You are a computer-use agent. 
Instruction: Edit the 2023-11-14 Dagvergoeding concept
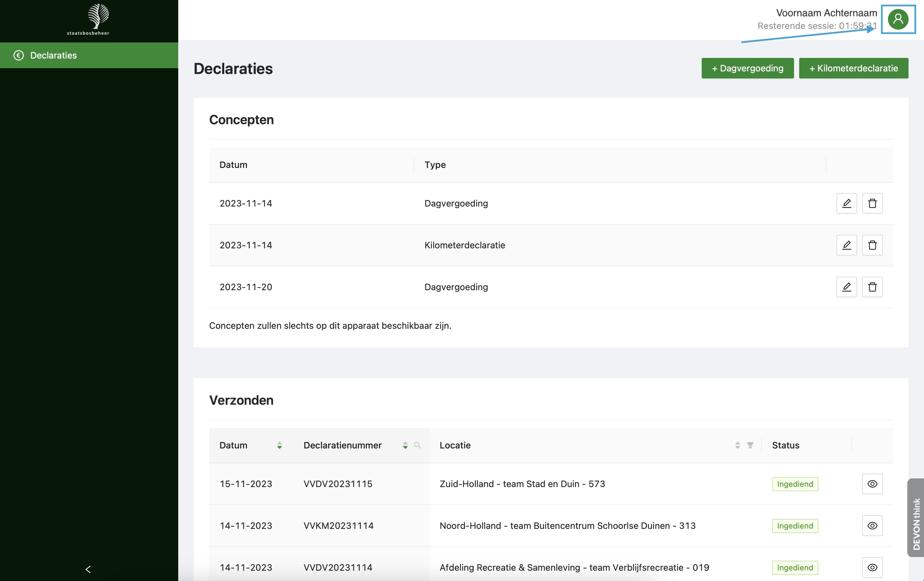(x=846, y=203)
